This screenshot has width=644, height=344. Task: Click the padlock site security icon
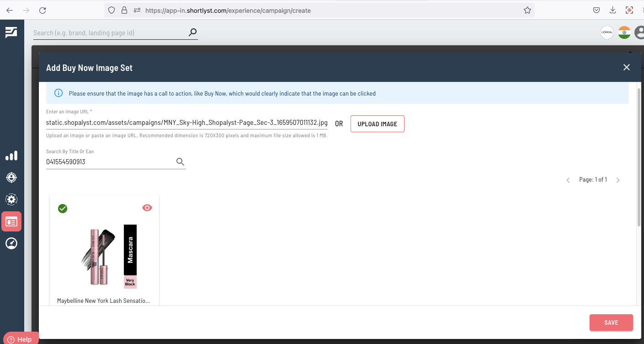coord(124,10)
